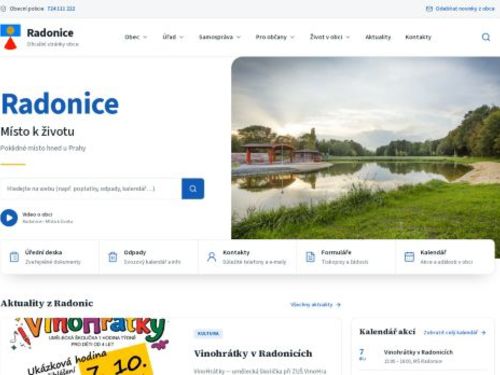Open the header search magnifier icon
500x375 pixels.
(x=486, y=37)
